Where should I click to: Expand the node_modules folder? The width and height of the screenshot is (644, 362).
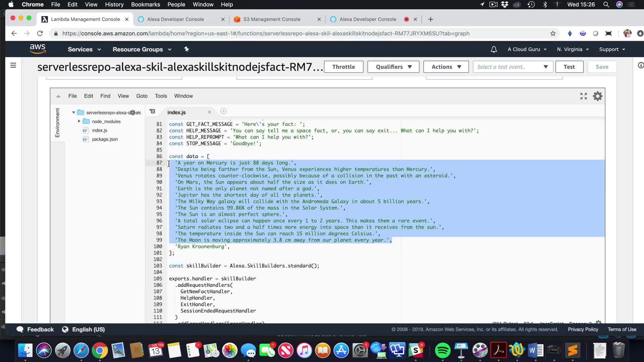coord(79,121)
